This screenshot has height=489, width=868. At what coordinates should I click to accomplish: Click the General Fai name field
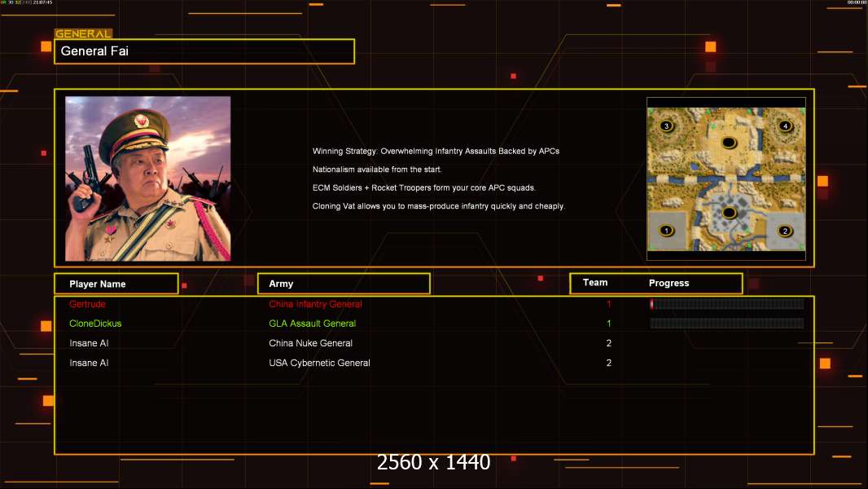pyautogui.click(x=204, y=51)
